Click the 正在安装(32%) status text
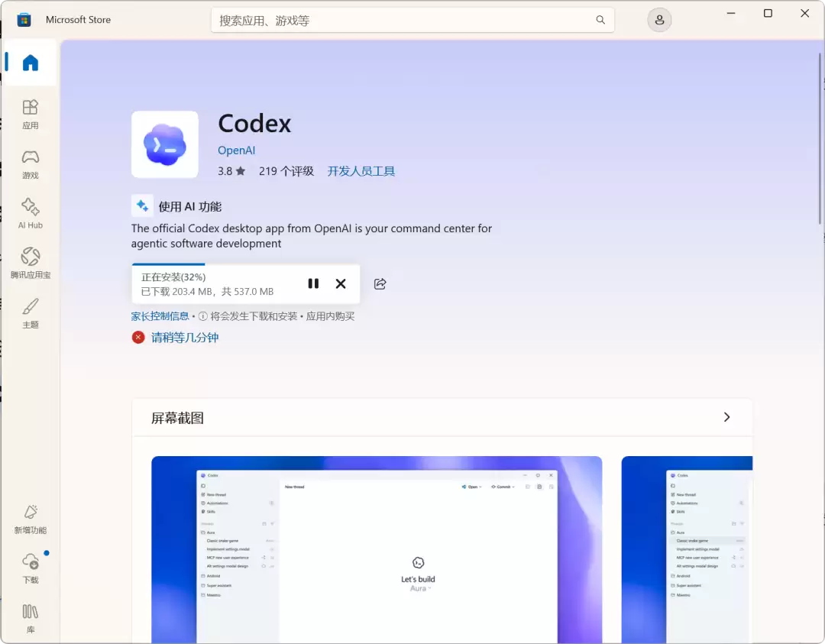This screenshot has width=825, height=644. (173, 277)
